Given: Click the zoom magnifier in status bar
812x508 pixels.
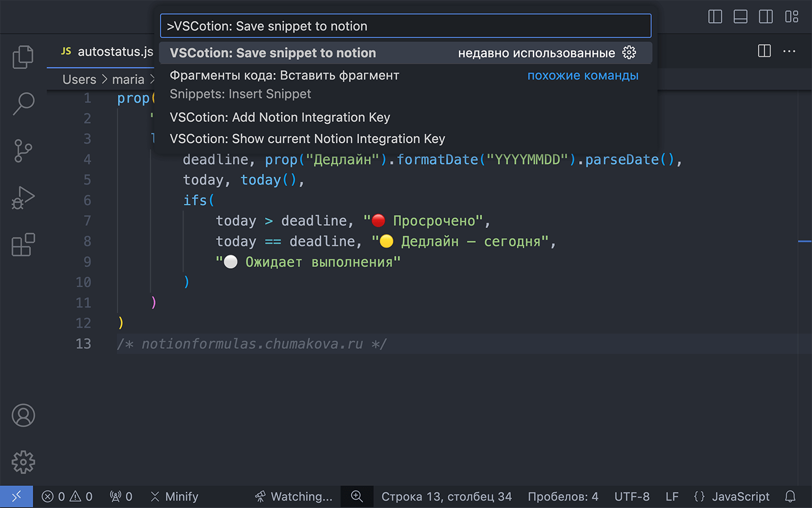Looking at the screenshot, I should (x=357, y=497).
